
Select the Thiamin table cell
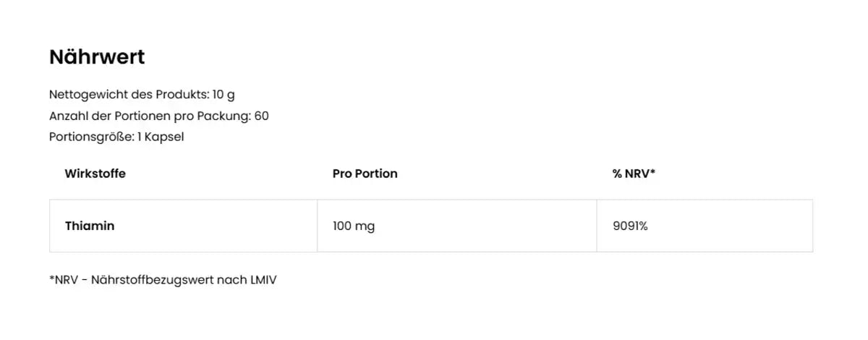click(90, 226)
